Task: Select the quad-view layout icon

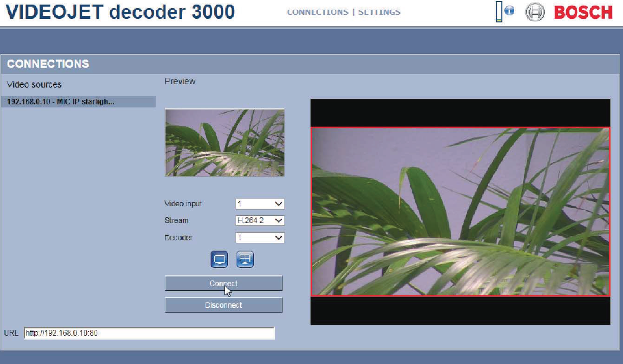Action: 245,260
